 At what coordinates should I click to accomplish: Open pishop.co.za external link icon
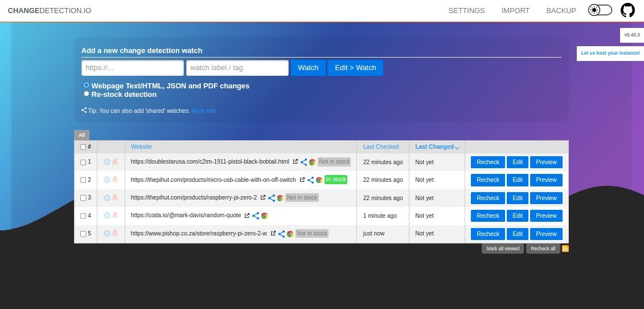(x=273, y=233)
